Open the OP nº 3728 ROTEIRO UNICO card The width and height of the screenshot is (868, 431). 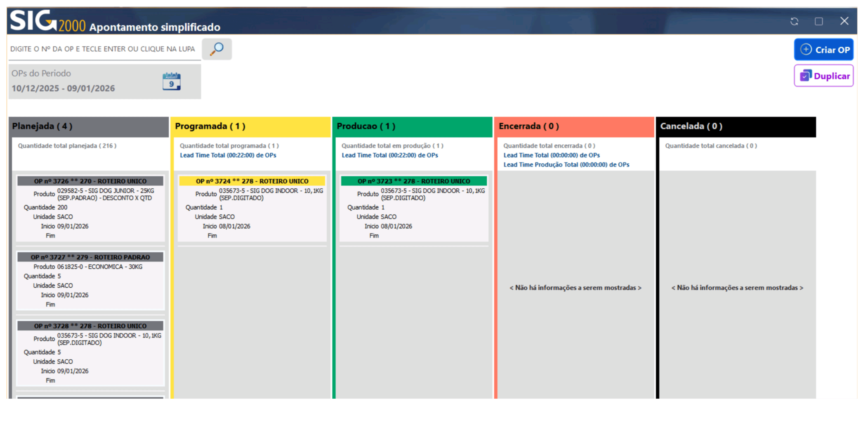90,326
